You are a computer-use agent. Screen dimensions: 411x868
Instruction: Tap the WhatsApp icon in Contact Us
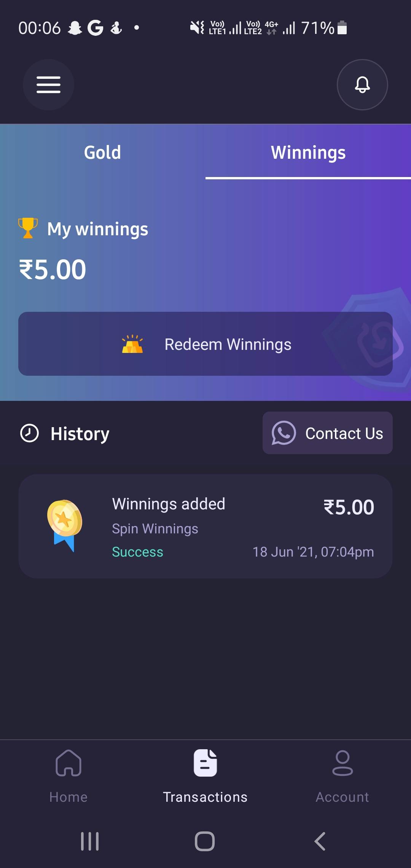[x=284, y=433]
